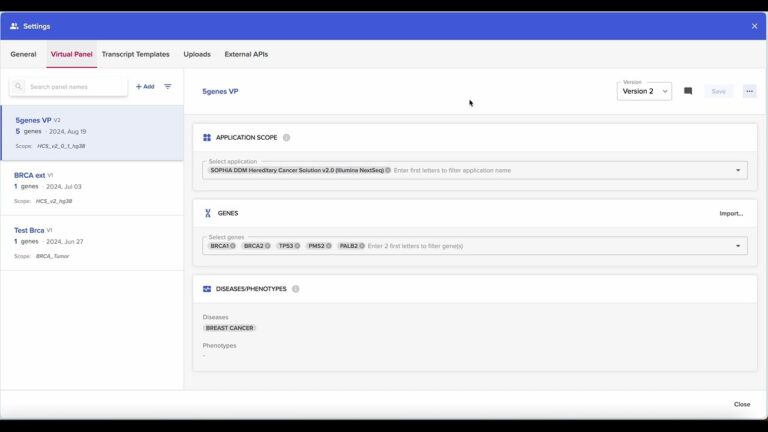Close the Settings dialog with X
The width and height of the screenshot is (768, 432).
pyautogui.click(x=754, y=26)
